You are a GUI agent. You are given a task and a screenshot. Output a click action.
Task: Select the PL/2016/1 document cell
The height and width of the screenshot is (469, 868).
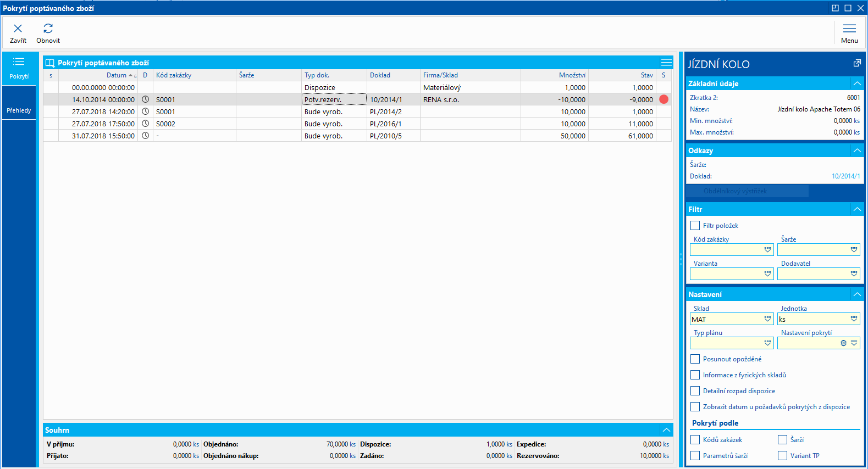(394, 124)
